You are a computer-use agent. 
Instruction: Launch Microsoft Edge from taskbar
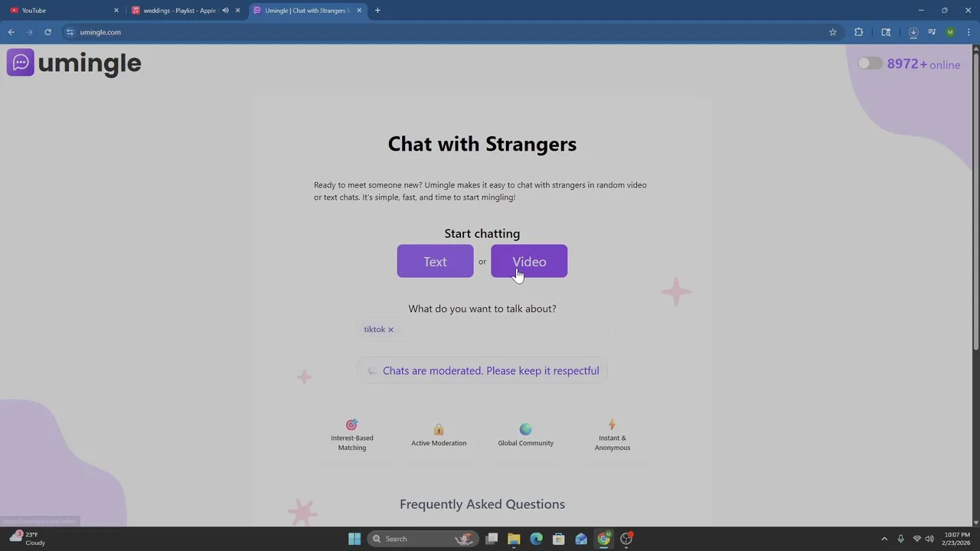pyautogui.click(x=536, y=539)
